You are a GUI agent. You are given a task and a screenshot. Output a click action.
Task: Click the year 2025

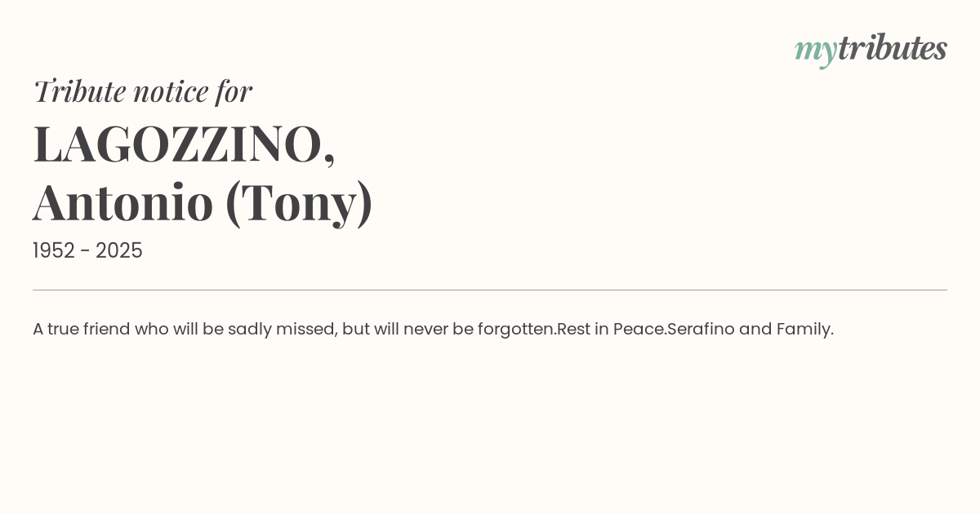pyautogui.click(x=119, y=250)
